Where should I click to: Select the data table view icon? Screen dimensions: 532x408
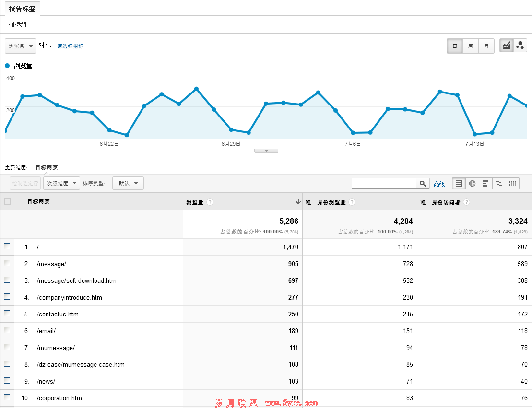pos(459,184)
